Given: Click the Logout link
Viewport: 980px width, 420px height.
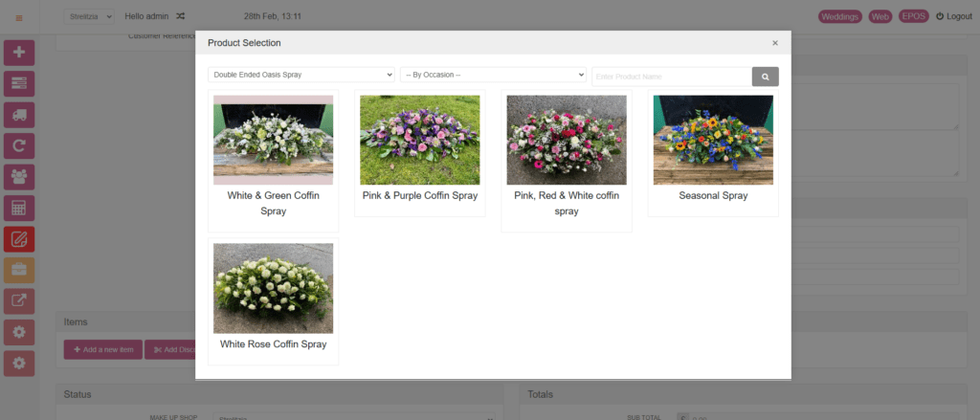Looking at the screenshot, I should 954,17.
